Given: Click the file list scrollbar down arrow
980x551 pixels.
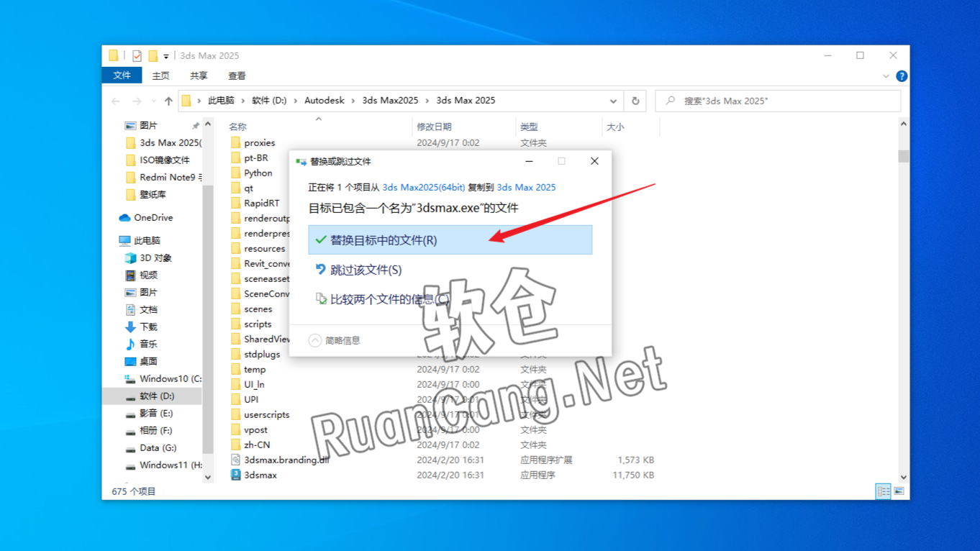Looking at the screenshot, I should coord(904,477).
